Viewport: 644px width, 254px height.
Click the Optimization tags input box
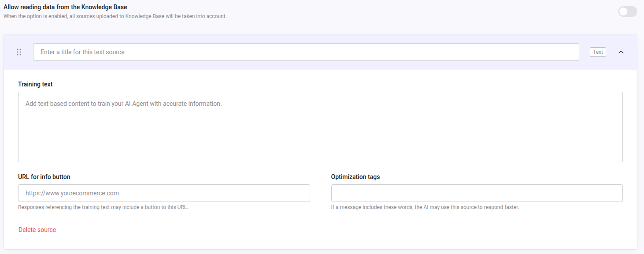coord(477,193)
